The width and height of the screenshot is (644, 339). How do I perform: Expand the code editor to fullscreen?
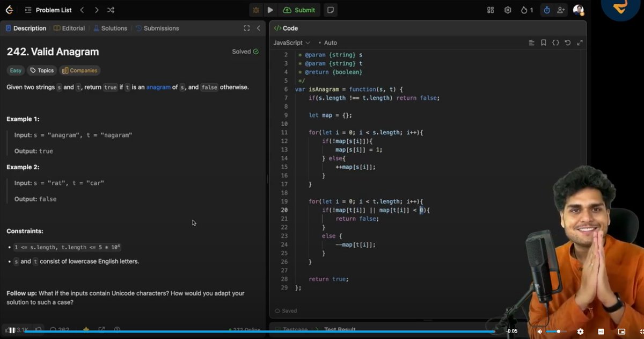pyautogui.click(x=580, y=42)
